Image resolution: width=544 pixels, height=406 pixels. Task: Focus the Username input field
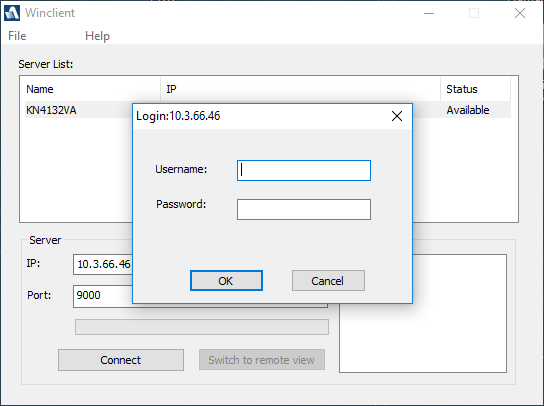(304, 170)
